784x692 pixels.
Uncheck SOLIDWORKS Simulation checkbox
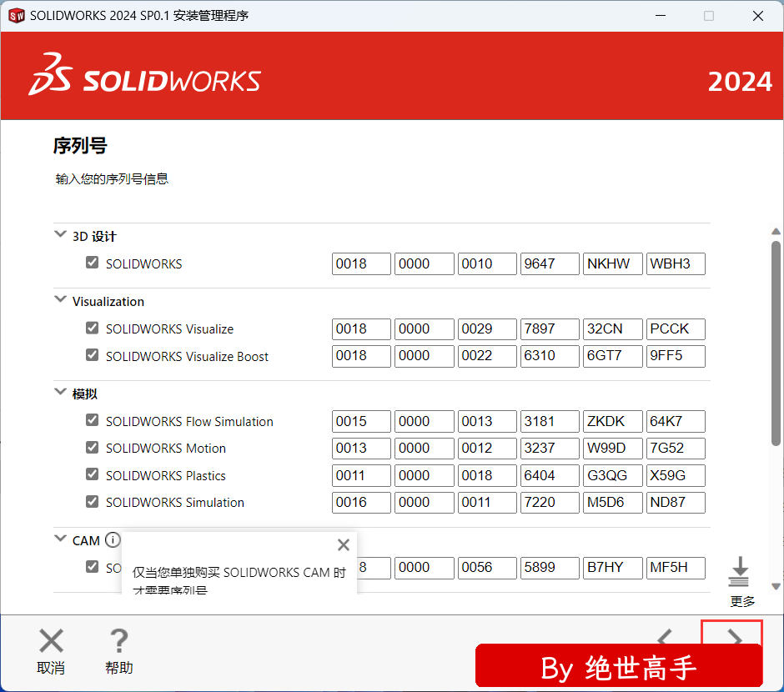click(92, 501)
